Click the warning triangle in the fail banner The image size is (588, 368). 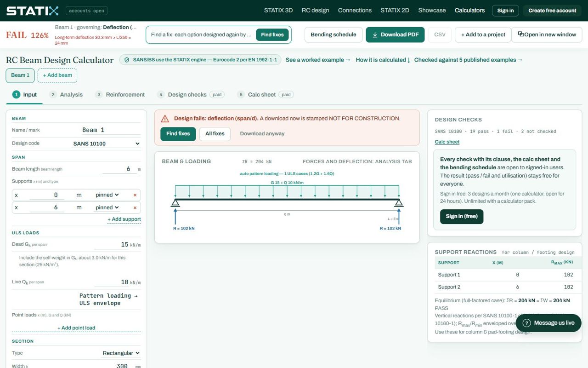pyautogui.click(x=165, y=119)
